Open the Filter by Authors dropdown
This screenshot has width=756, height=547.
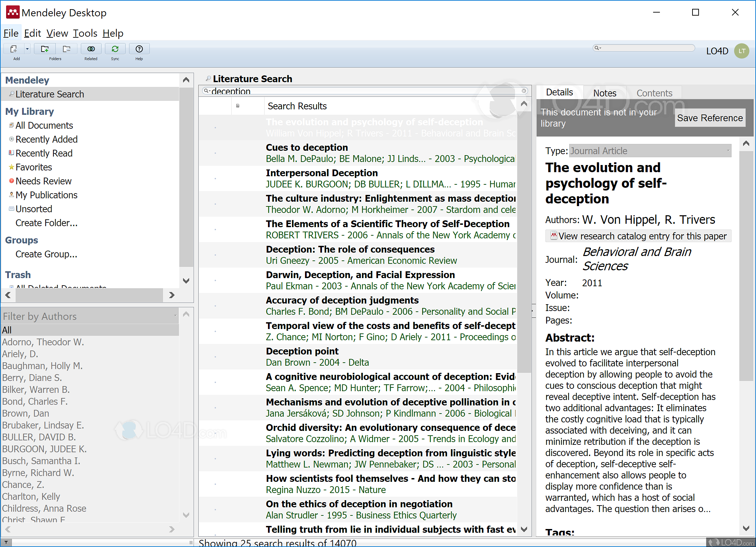click(175, 316)
